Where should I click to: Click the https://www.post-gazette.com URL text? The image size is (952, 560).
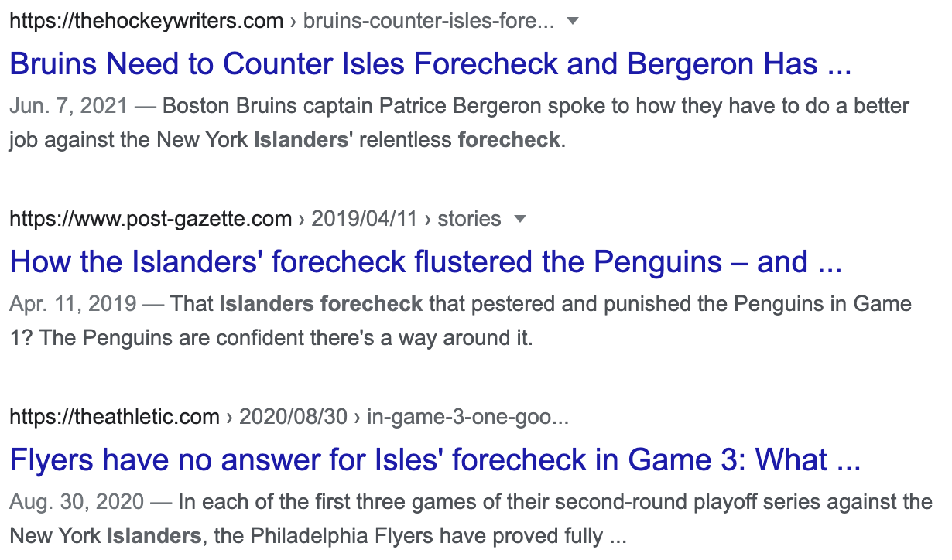(x=151, y=219)
